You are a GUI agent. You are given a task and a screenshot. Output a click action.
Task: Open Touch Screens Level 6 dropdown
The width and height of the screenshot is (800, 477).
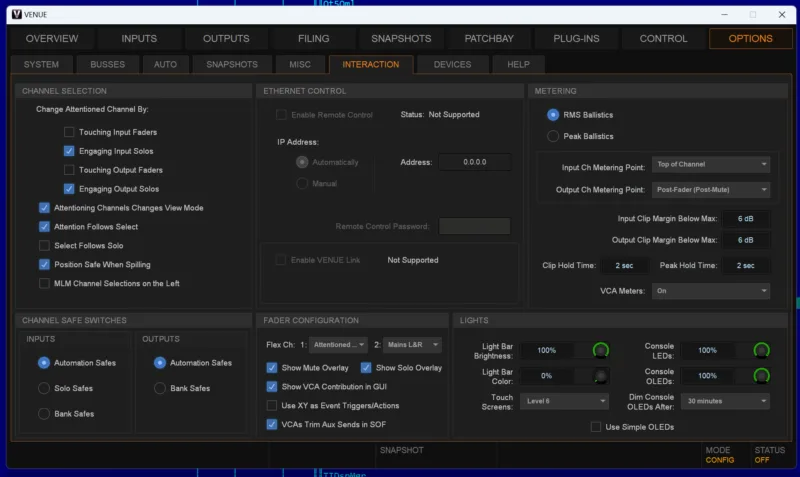(564, 401)
